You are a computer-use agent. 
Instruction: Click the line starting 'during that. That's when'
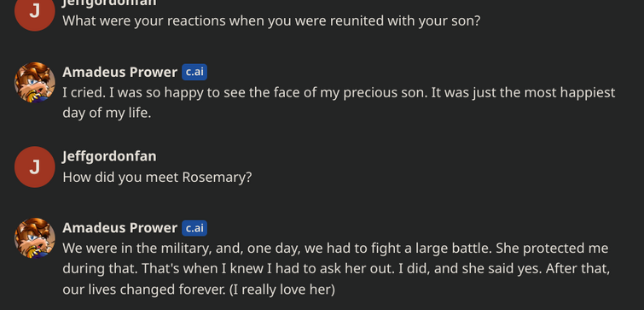336,269
